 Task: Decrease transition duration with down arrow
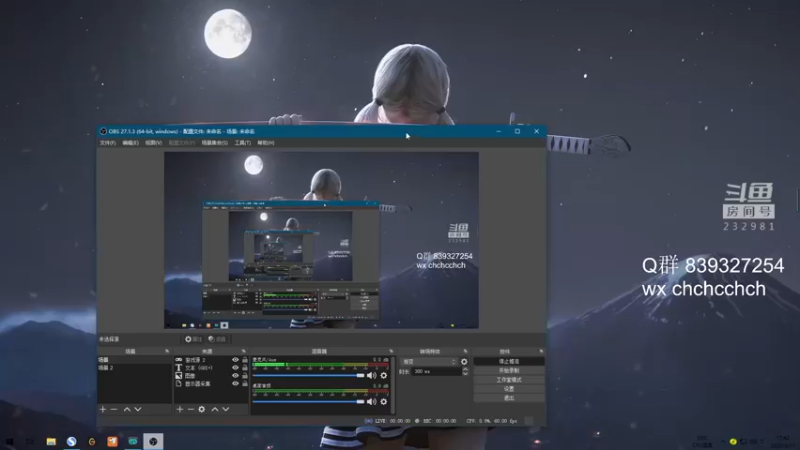465,374
